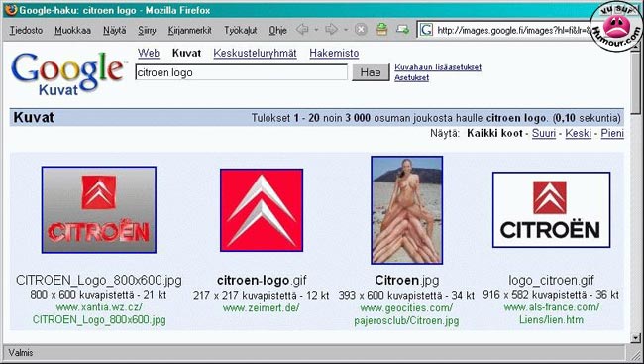The image size is (644, 364).
Task: Click the Valmis status bar text
Action: [x=21, y=353]
